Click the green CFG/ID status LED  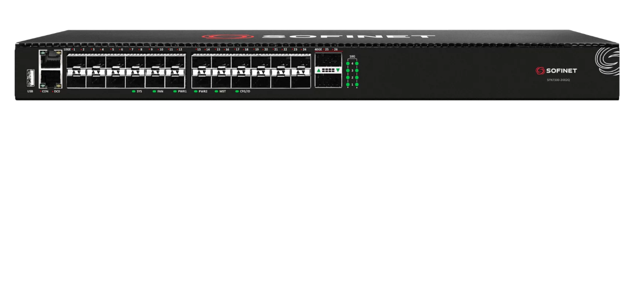coord(237,91)
